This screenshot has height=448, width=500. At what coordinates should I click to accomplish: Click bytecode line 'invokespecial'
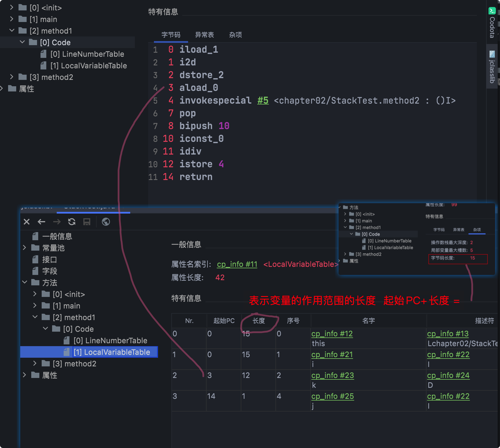pos(215,100)
